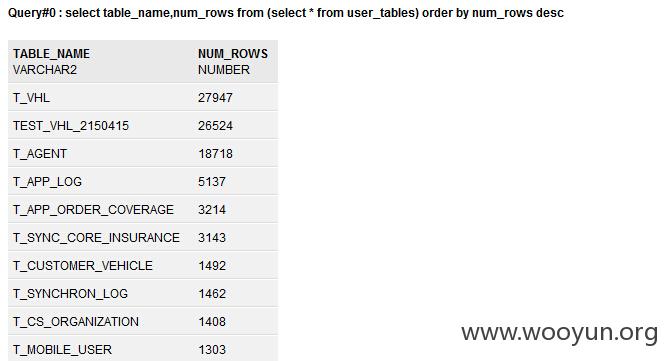Click the T_CS_ORGANIZATION table name

click(x=76, y=322)
